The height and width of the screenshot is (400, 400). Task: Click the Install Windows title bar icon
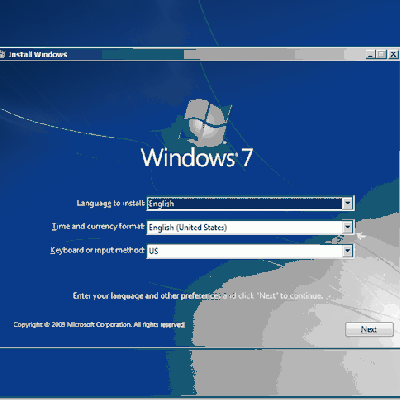[x=2, y=54]
